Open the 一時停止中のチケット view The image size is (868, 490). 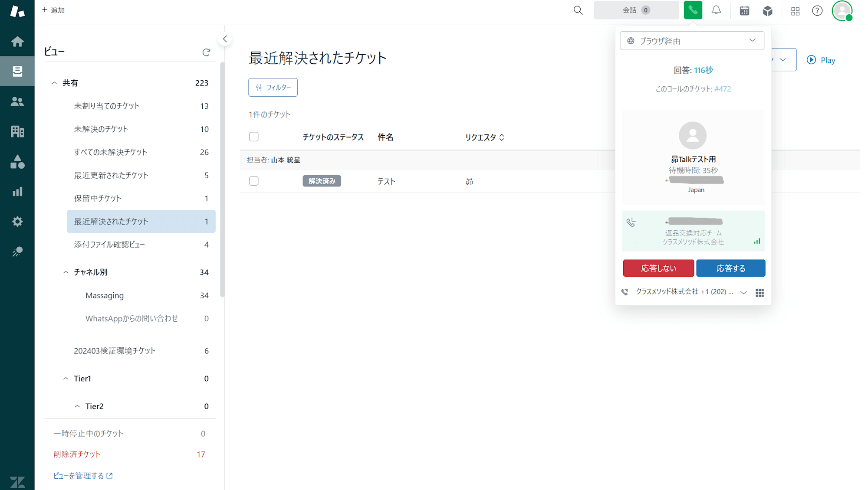[129, 434]
